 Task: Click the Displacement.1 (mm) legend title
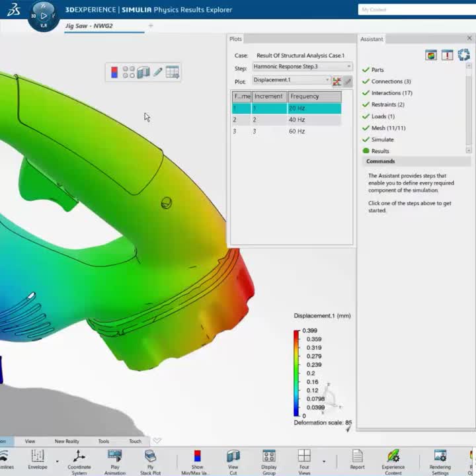322,316
